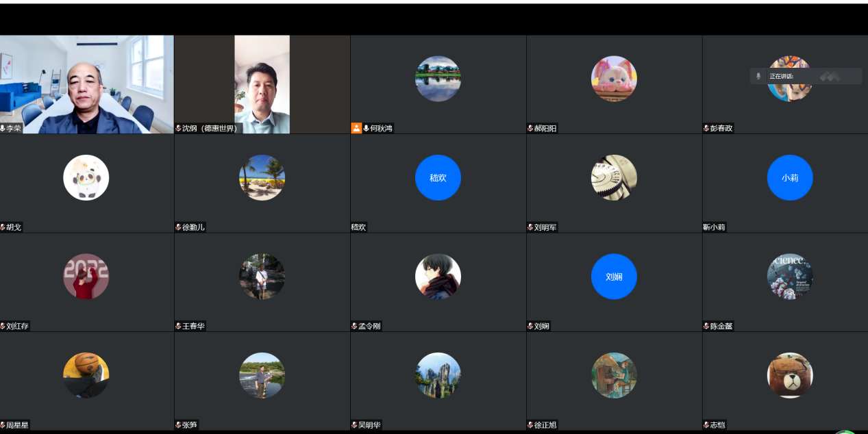Click the muted mic icon beside 徐正旭
The height and width of the screenshot is (434, 868).
coord(530,425)
